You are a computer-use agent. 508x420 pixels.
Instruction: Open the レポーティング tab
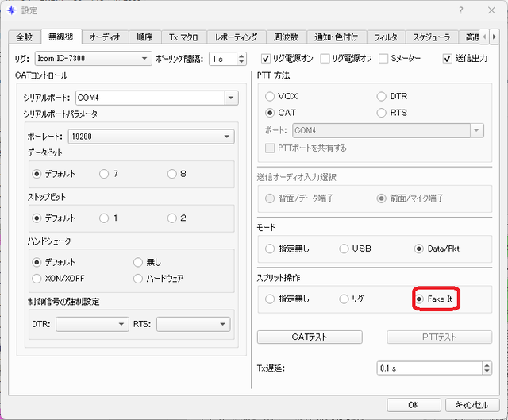(x=237, y=37)
